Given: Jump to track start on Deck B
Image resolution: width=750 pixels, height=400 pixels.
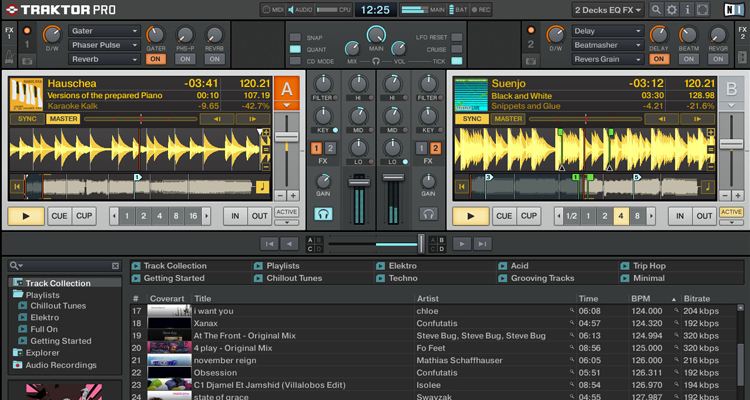Looking at the screenshot, I should tap(462, 187).
